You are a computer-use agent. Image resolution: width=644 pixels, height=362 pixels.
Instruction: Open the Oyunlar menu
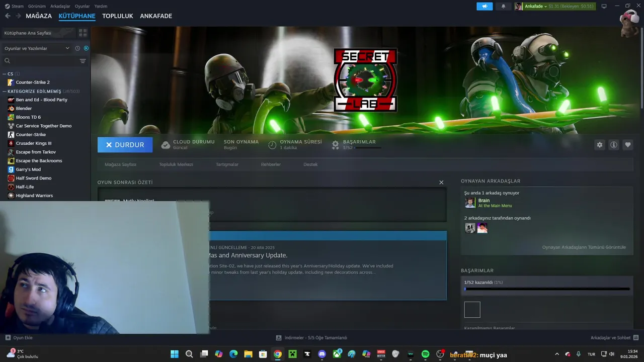pyautogui.click(x=82, y=6)
